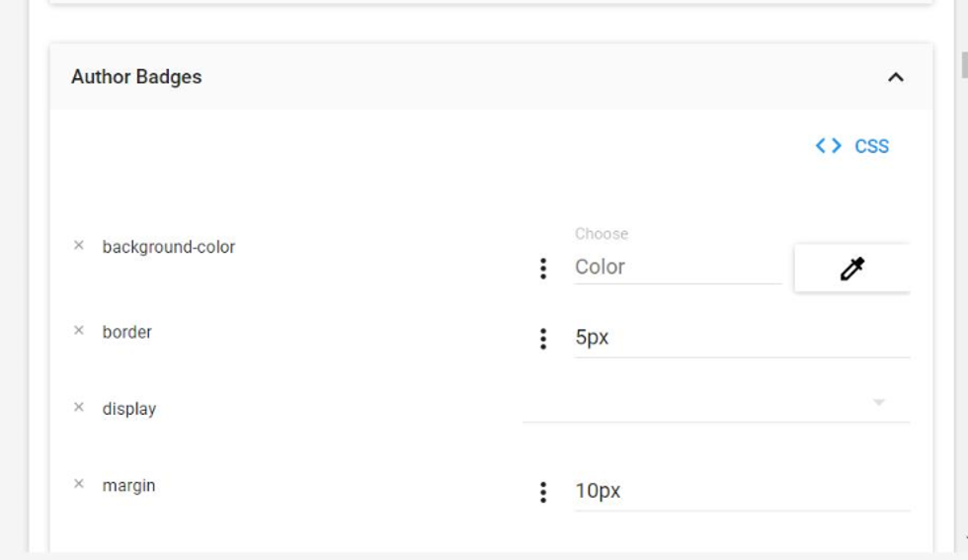Select the background-color property label

[x=169, y=247]
